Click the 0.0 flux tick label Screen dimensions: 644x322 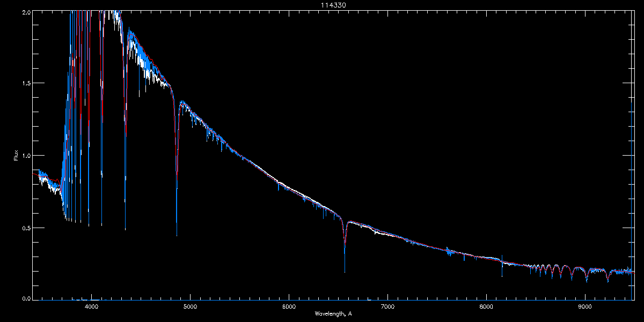[25, 298]
